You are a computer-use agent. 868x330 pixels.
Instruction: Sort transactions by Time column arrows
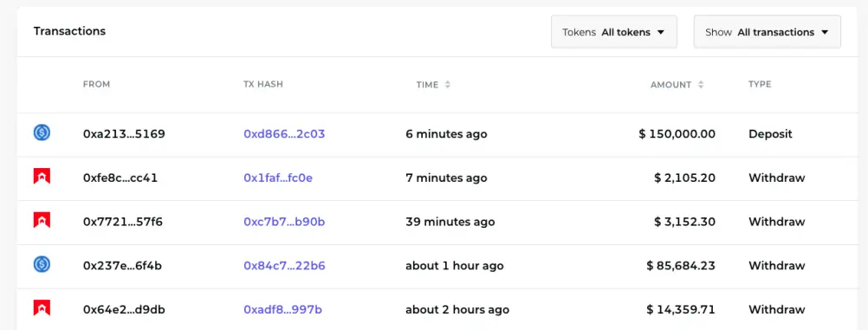(x=448, y=85)
